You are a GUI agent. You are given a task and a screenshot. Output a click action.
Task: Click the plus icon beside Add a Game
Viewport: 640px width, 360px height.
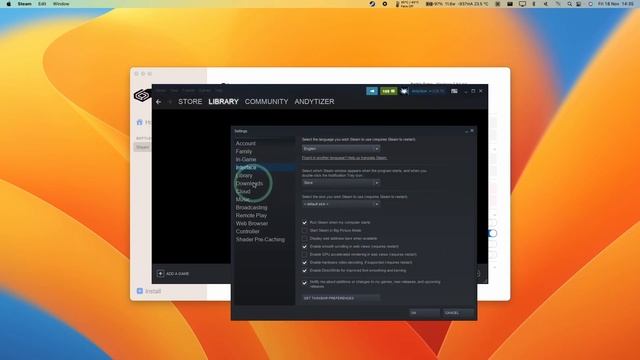[x=160, y=273]
